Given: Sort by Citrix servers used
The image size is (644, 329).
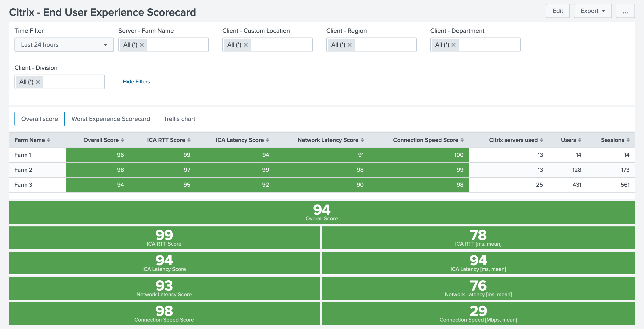Looking at the screenshot, I should (x=541, y=140).
